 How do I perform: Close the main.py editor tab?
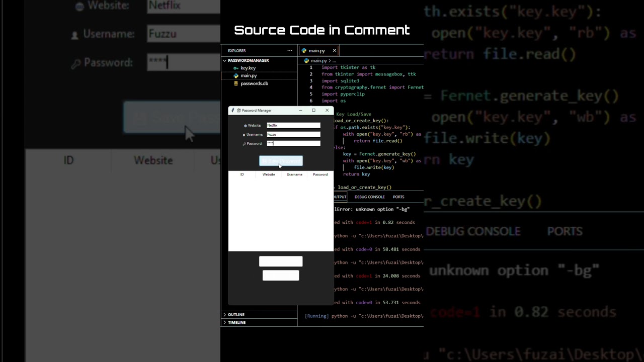tap(334, 50)
